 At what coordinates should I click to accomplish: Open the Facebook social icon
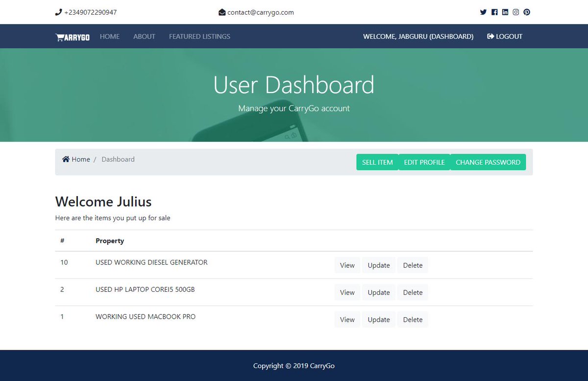tap(494, 12)
